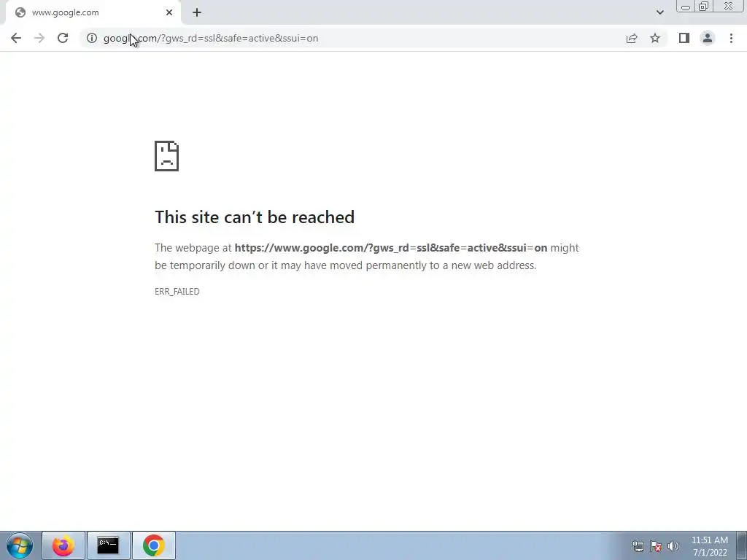Open the profile avatar menu
Viewport: 747px width, 560px height.
point(708,38)
